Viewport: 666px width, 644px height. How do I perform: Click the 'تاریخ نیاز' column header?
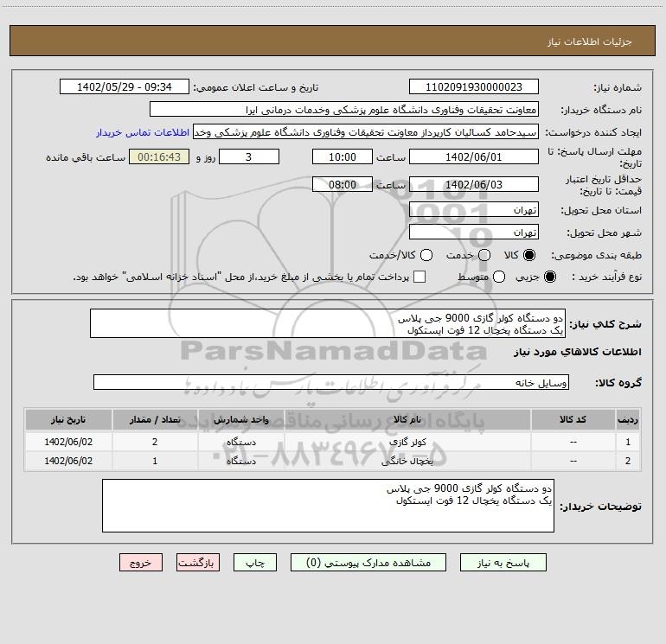(68, 419)
